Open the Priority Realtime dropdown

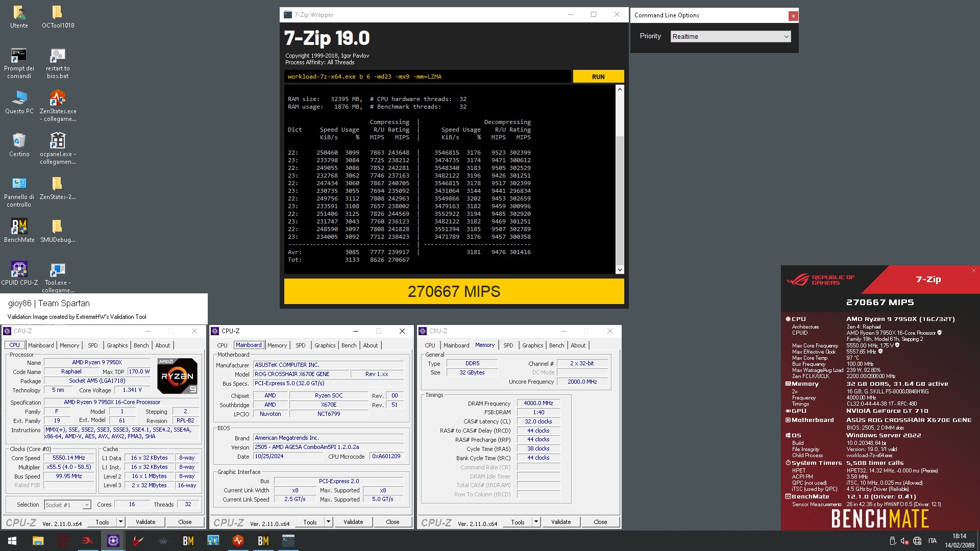point(730,36)
